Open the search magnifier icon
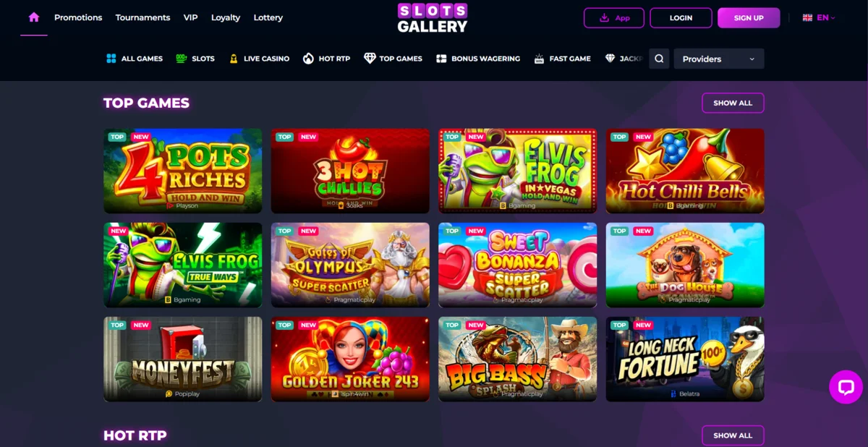 pyautogui.click(x=659, y=59)
